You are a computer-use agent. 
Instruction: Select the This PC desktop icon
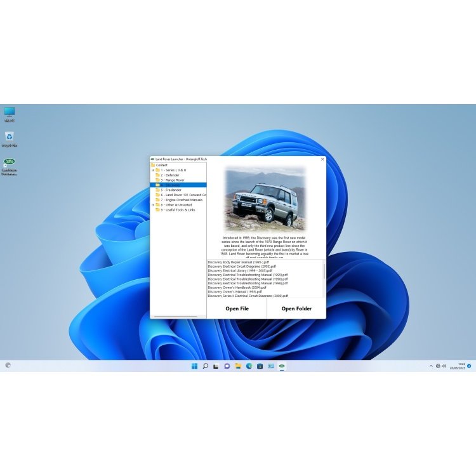(x=10, y=114)
